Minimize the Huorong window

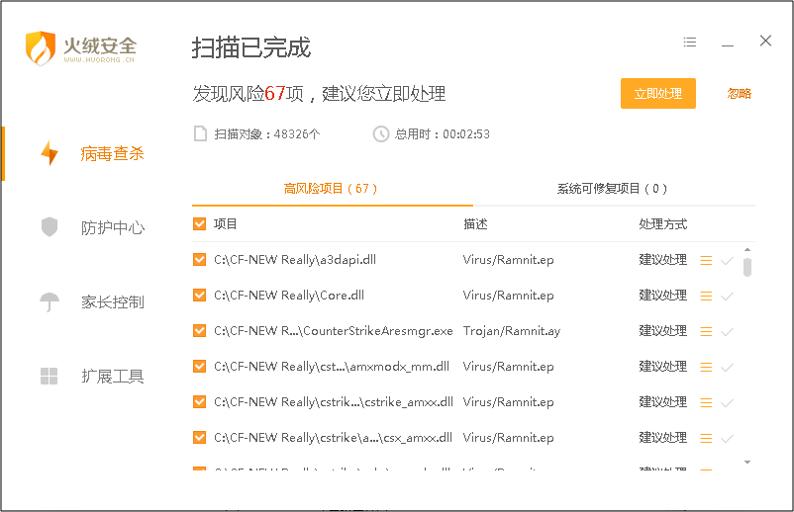[x=728, y=46]
